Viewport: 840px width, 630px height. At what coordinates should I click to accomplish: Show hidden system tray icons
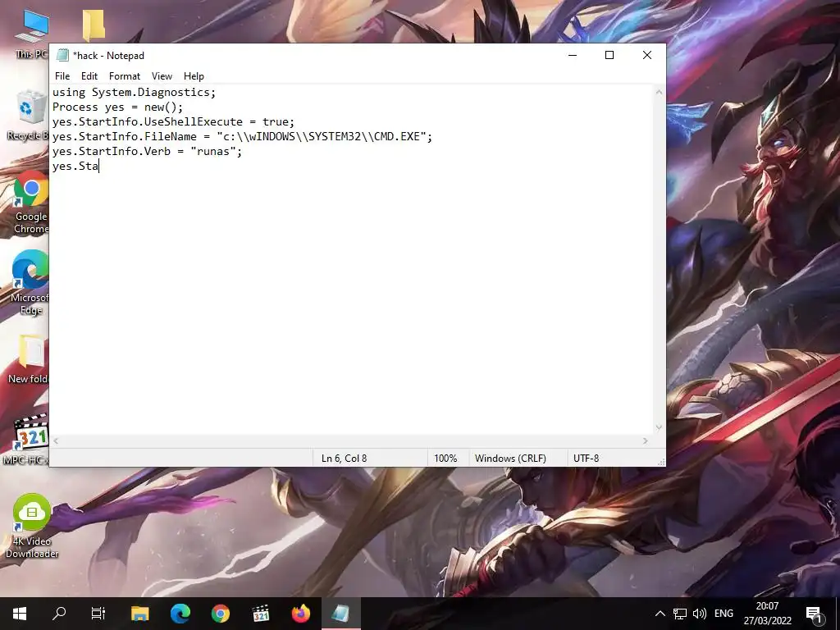click(660, 614)
